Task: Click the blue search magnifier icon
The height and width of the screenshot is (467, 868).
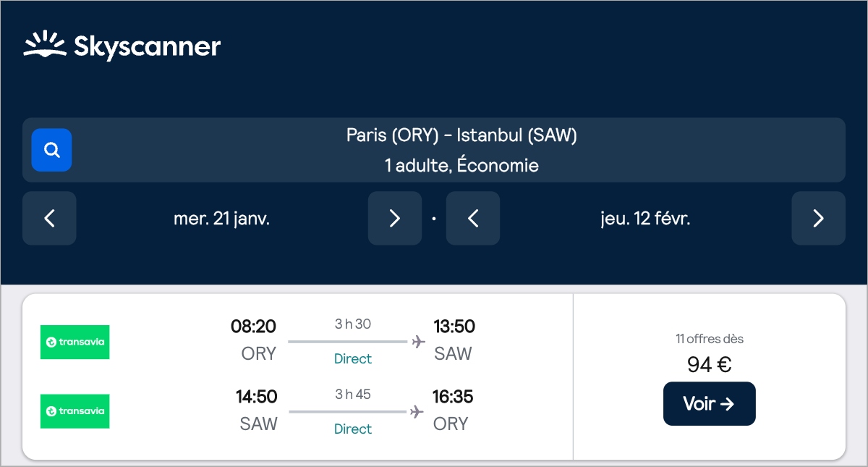Action: tap(51, 150)
